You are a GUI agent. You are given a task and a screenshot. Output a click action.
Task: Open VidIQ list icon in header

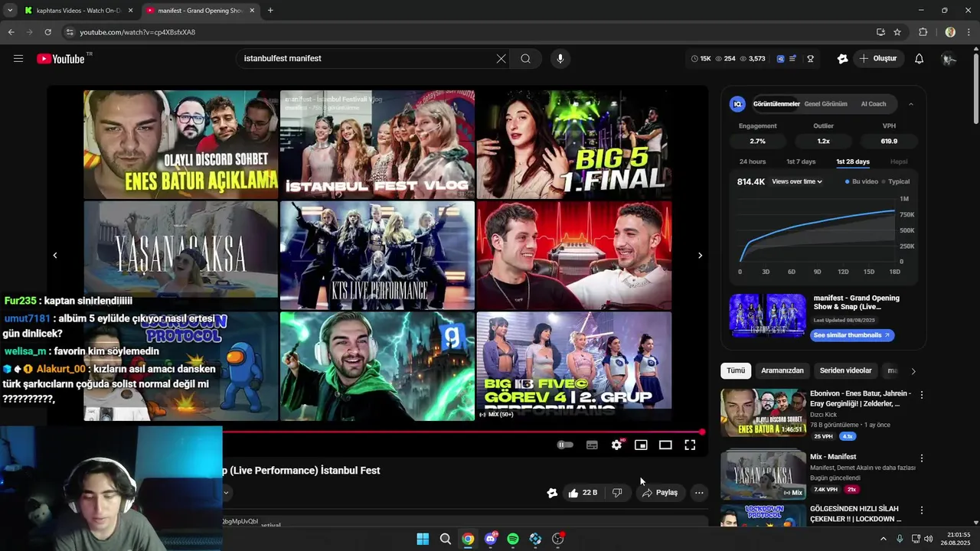pyautogui.click(x=793, y=59)
